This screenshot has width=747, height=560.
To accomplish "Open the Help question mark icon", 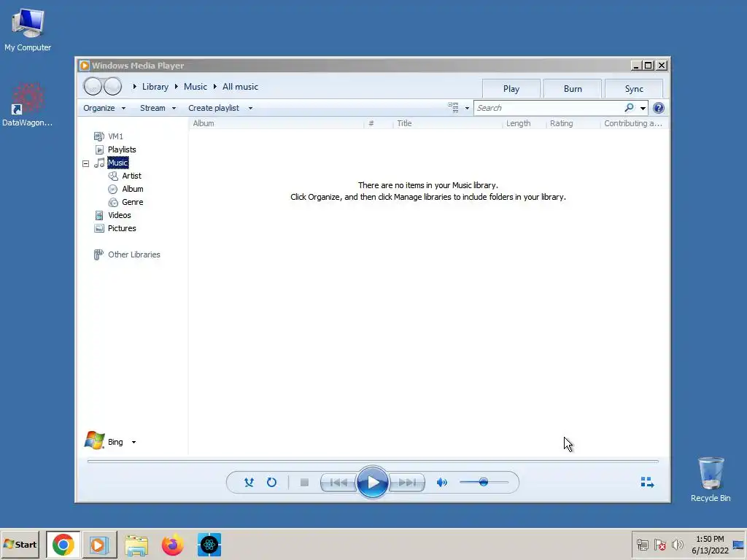I will pyautogui.click(x=659, y=108).
